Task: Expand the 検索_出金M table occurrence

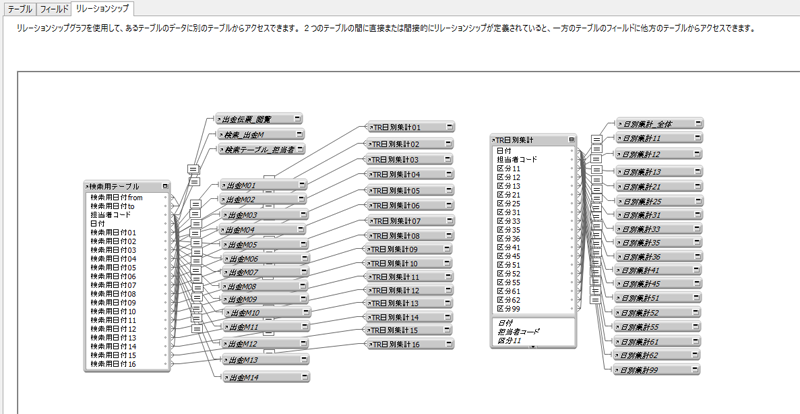Action: [299, 134]
